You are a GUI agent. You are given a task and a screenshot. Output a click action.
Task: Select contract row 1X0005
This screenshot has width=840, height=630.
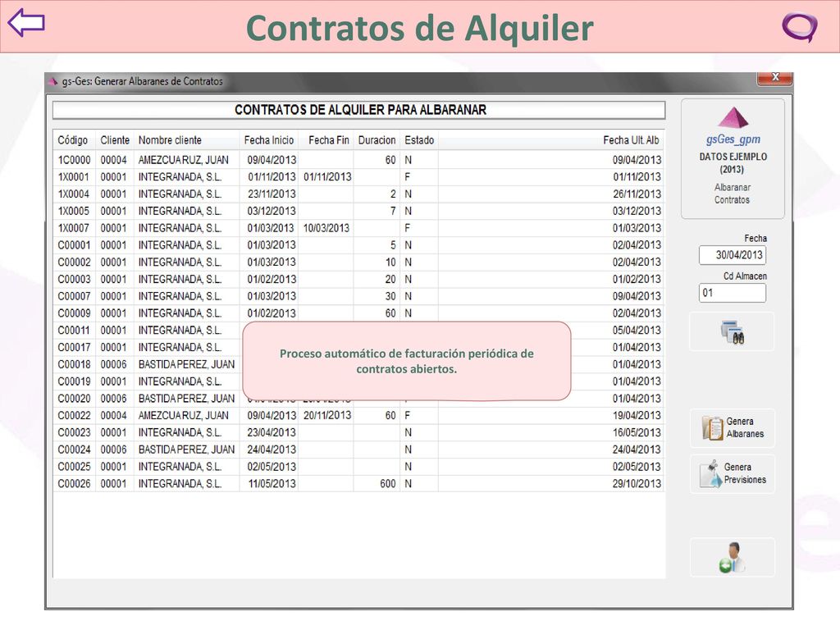click(x=358, y=211)
